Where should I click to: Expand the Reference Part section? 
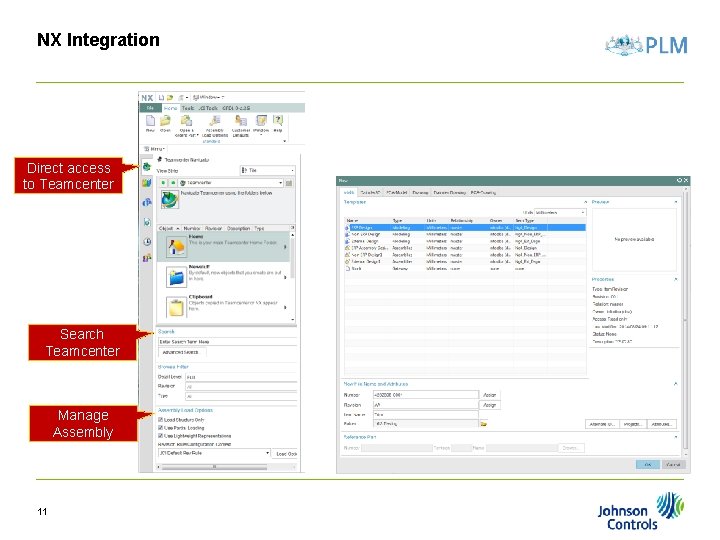coord(675,437)
